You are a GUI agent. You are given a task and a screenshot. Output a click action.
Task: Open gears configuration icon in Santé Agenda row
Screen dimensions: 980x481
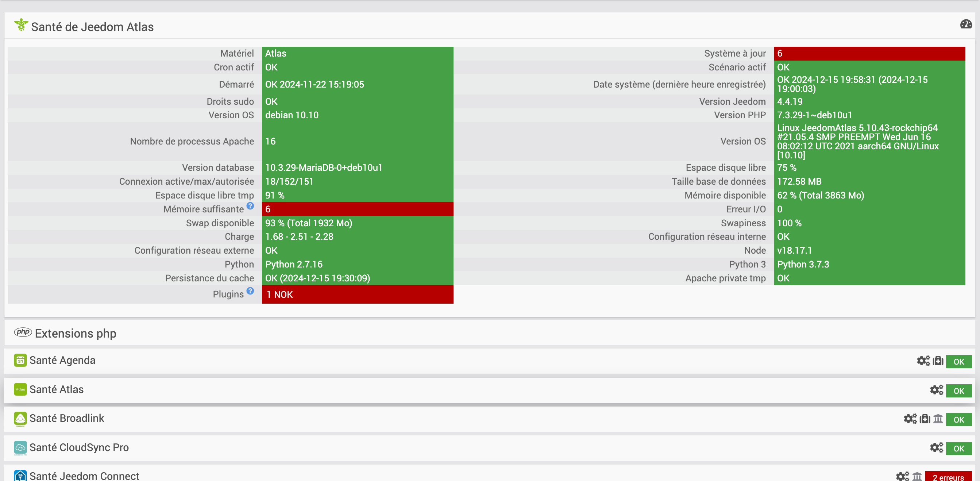click(923, 360)
